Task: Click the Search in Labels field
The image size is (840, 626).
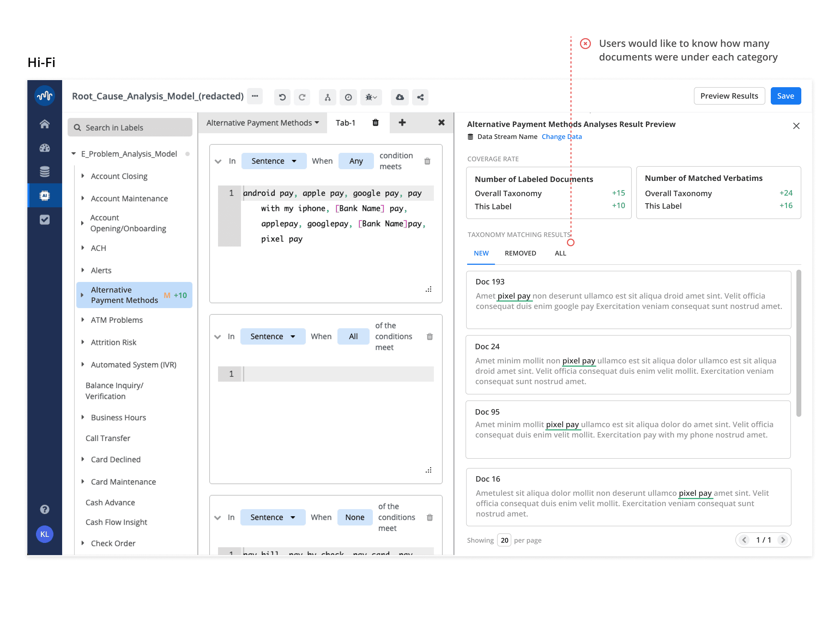Action: (x=130, y=127)
